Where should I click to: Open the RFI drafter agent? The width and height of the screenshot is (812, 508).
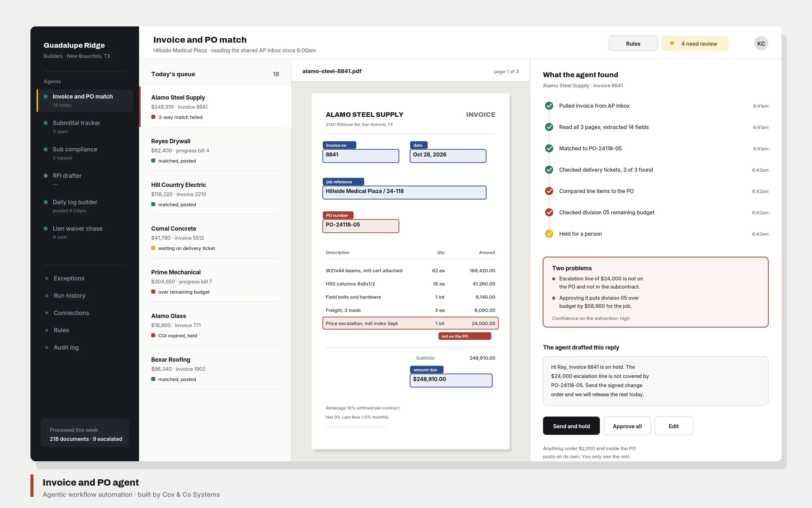tap(85, 179)
